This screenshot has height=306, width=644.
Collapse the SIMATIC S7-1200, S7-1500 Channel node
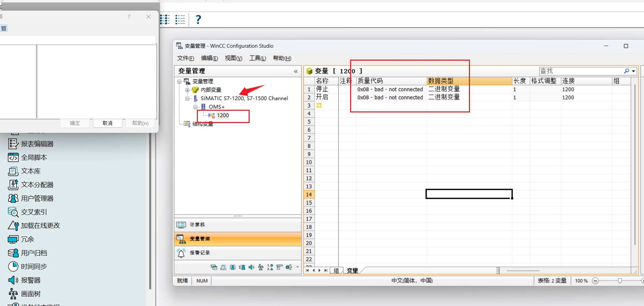click(x=187, y=98)
